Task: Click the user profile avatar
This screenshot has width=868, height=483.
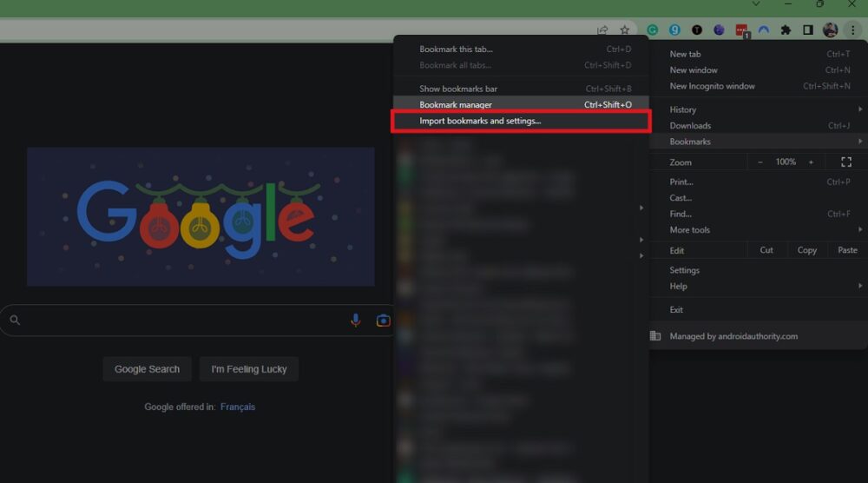Action: coord(831,30)
